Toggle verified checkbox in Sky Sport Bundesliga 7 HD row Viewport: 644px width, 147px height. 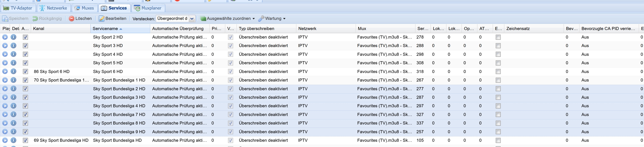[230, 114]
